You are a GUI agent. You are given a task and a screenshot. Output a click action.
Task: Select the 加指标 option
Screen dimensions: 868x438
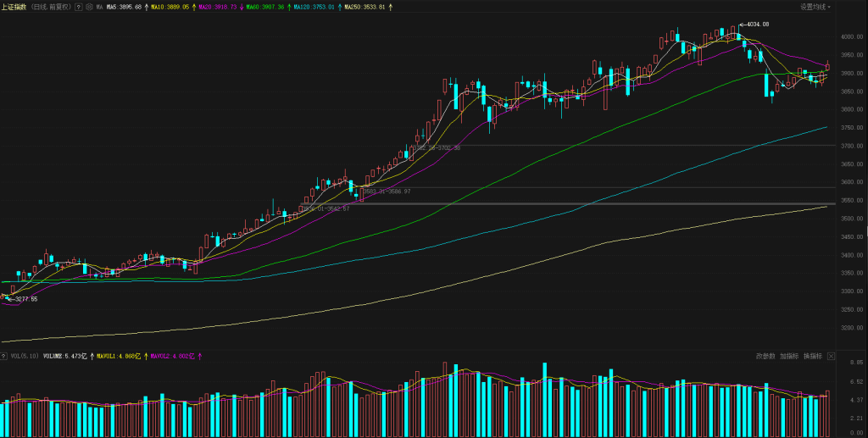(x=789, y=357)
